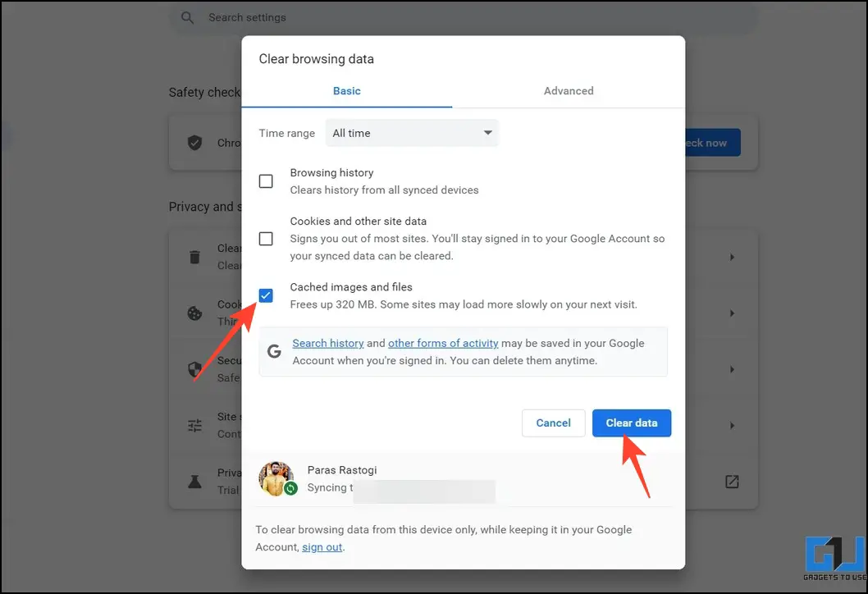Click the trash can icon in Privacy list

(195, 257)
